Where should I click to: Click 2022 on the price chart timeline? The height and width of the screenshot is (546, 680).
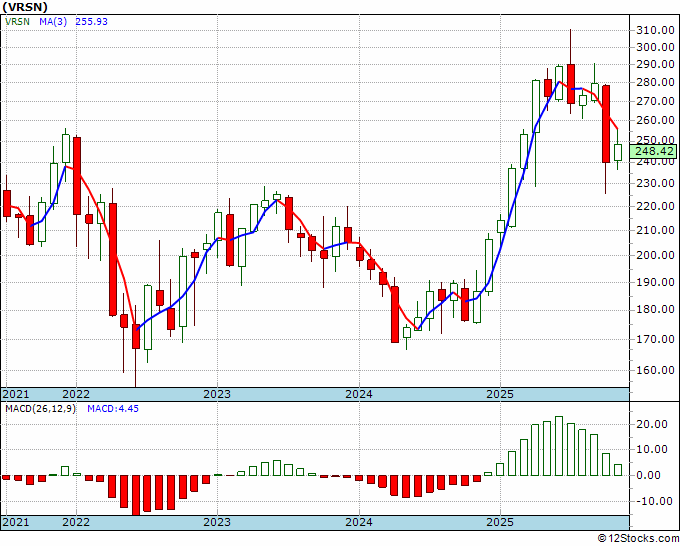pos(76,394)
